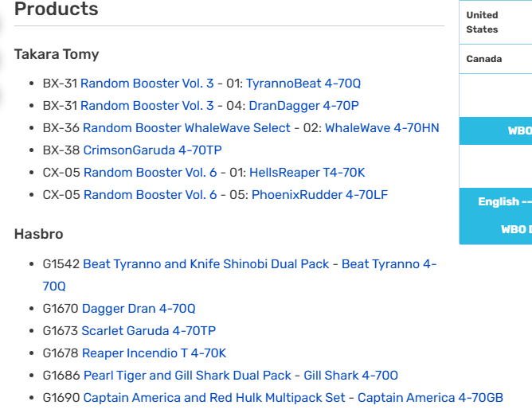Open Beat Tyranno and Knife Shinobi Dual Pack
The height and width of the screenshot is (417, 532).
coord(205,264)
